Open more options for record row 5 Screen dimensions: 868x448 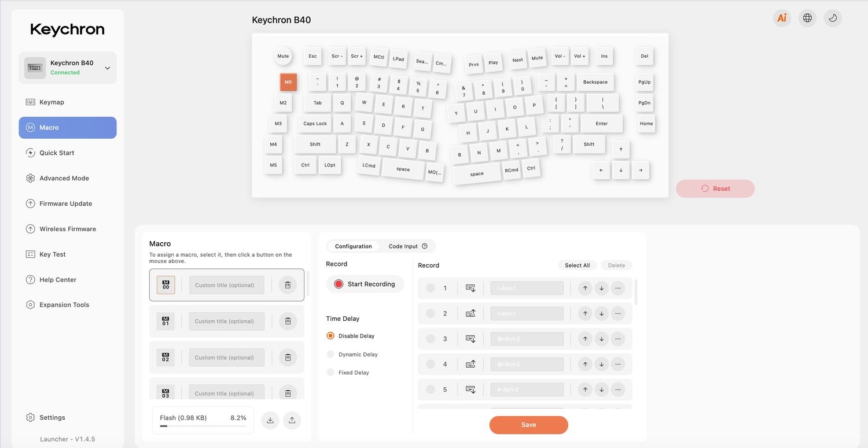618,390
